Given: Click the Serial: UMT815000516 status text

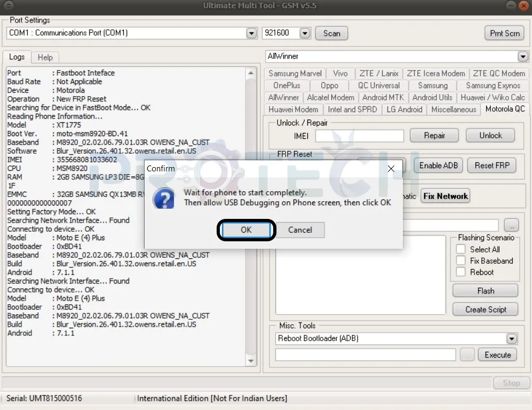Looking at the screenshot, I should click(x=44, y=398).
